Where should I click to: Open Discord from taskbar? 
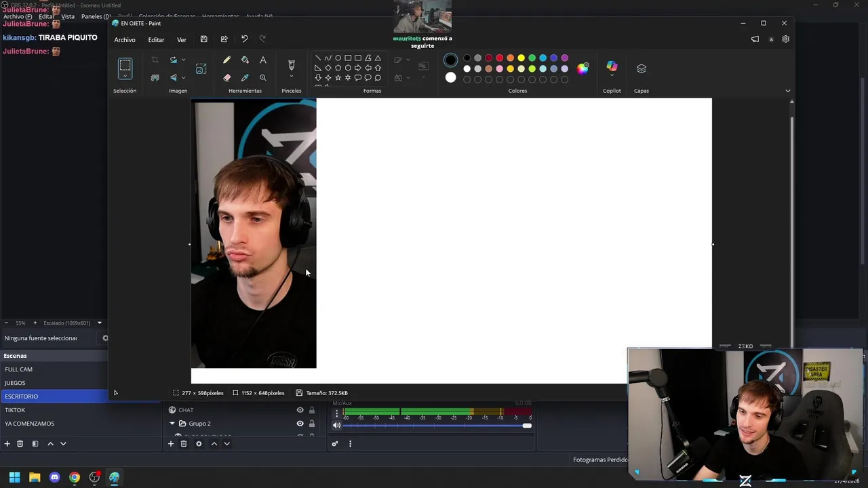(x=55, y=477)
